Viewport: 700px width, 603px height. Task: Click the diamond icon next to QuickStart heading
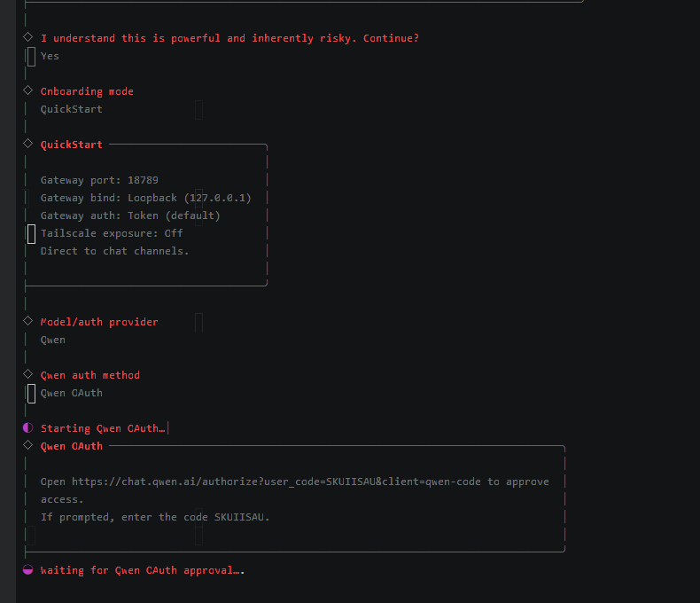click(27, 144)
